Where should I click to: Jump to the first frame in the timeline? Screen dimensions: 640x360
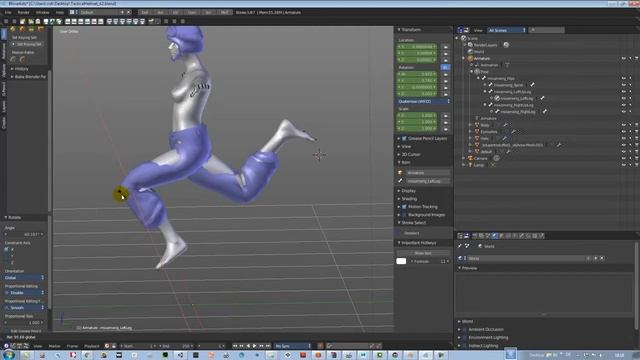(x=235, y=346)
